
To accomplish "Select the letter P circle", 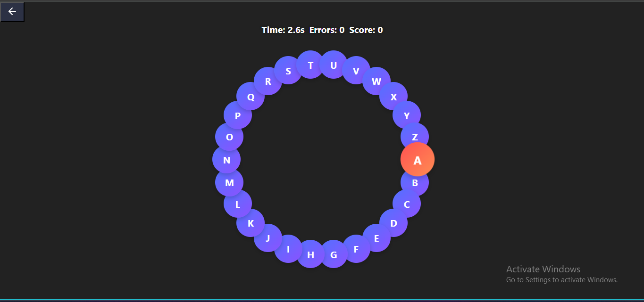I will click(238, 115).
